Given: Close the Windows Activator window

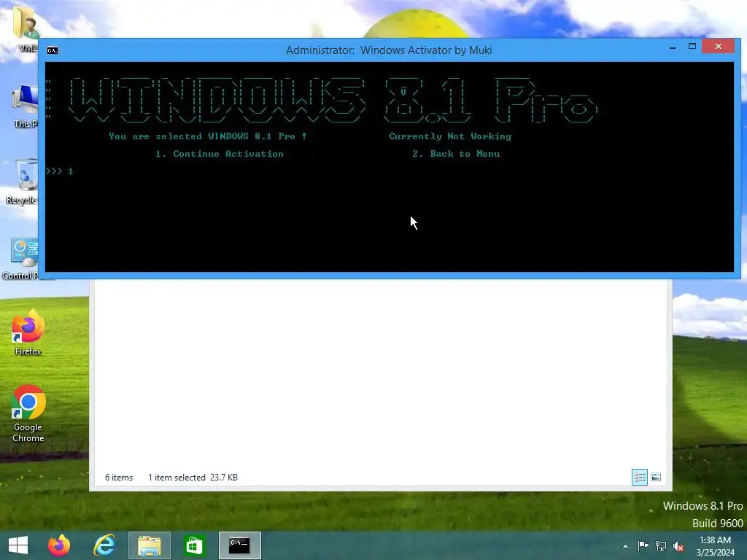Looking at the screenshot, I should point(718,46).
